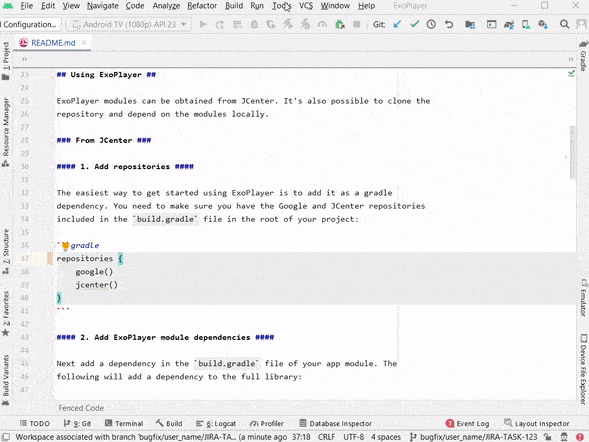Viewport: 589px width, 442px height.
Task: Open the run Configuration selector
Action: pos(30,24)
